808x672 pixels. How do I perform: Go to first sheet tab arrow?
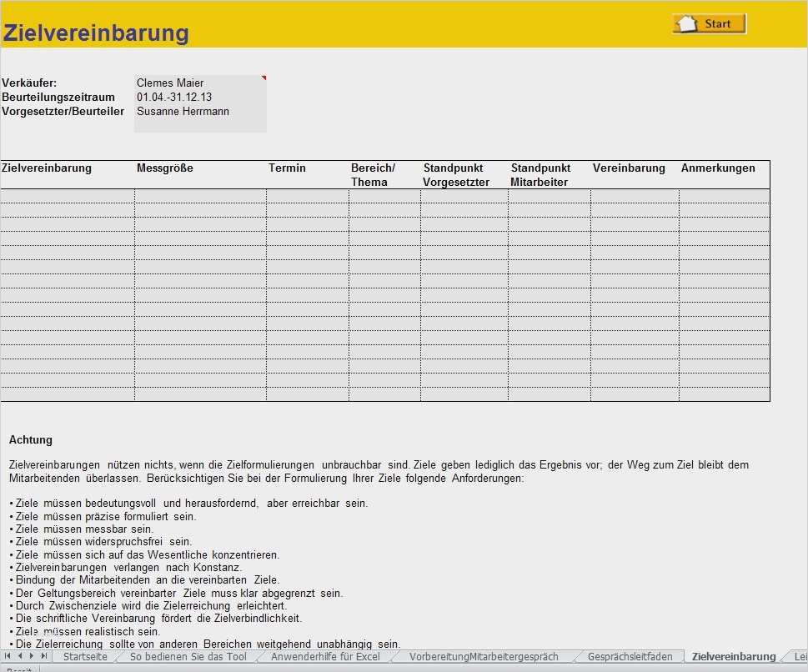coord(8,656)
